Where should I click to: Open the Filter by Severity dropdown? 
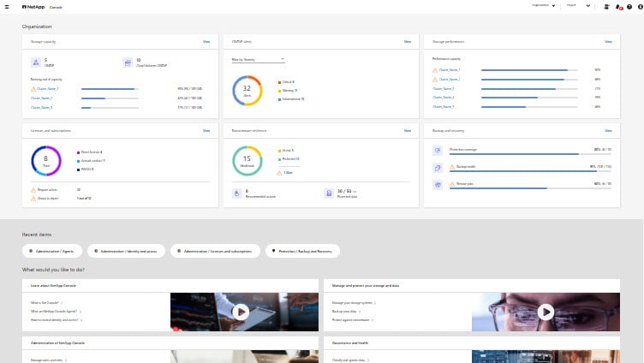(x=258, y=59)
